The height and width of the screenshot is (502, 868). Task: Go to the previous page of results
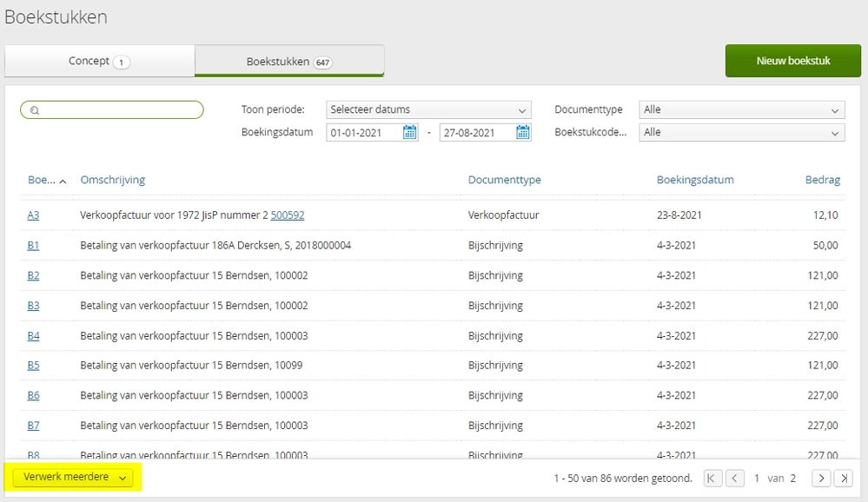735,479
